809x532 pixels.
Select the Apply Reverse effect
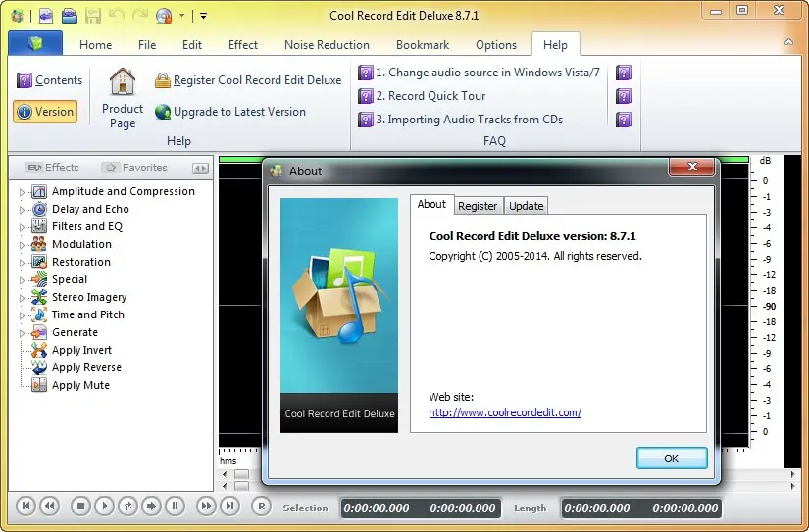76,367
